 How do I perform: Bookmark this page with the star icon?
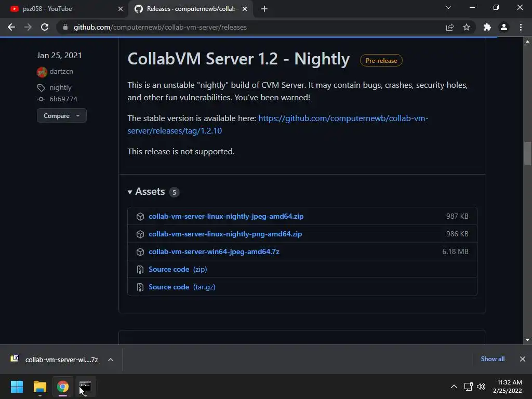[x=467, y=27]
